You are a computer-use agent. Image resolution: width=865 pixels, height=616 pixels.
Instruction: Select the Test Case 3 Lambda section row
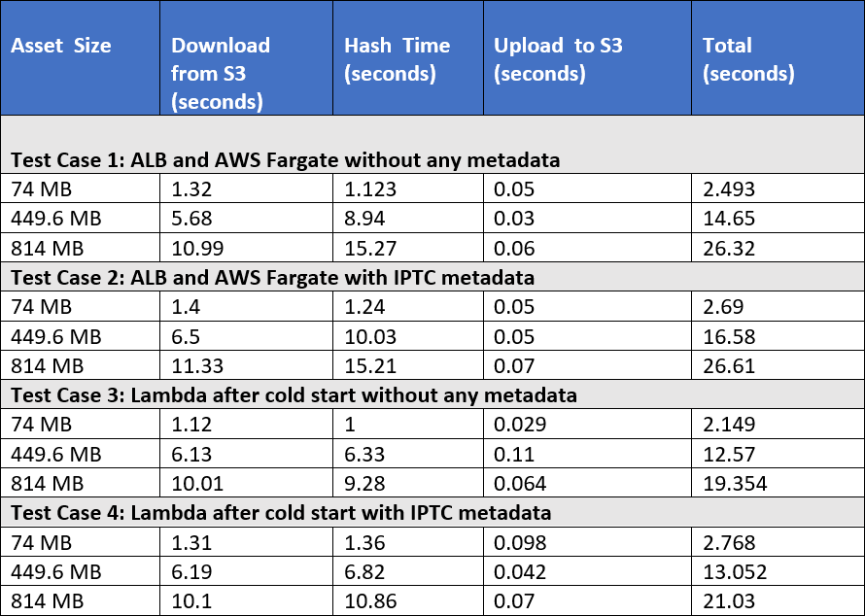click(x=432, y=394)
